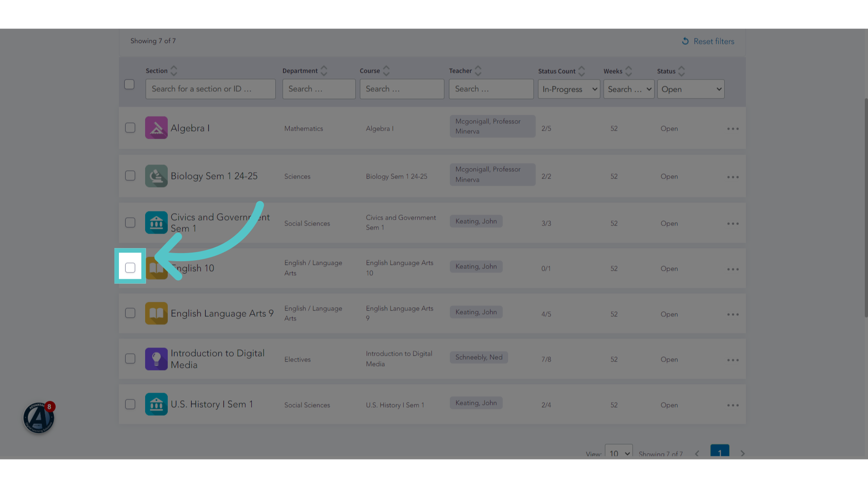Open the Advantage help badge with 8 notifications

point(39,418)
